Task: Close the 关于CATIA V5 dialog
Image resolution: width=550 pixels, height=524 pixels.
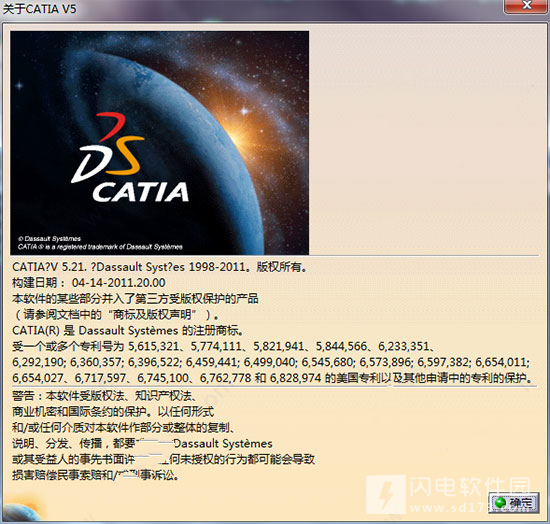Action: (526, 6)
